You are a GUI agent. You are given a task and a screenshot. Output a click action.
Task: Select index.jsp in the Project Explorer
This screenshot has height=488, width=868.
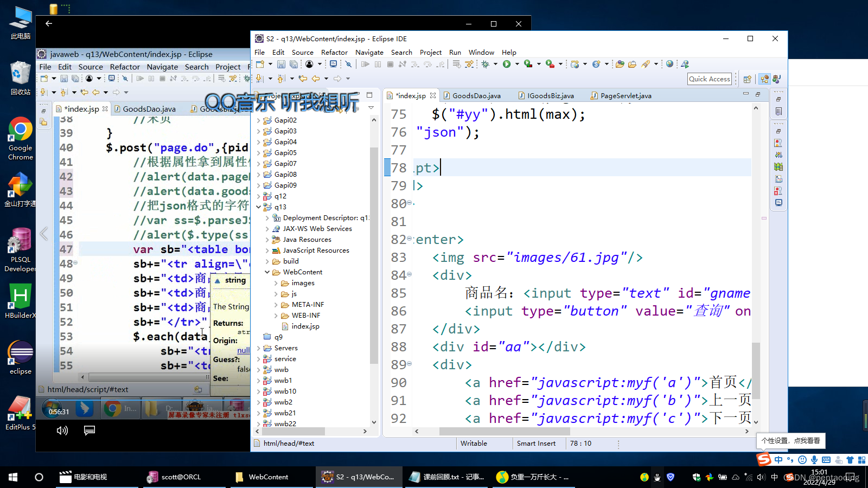point(305,326)
